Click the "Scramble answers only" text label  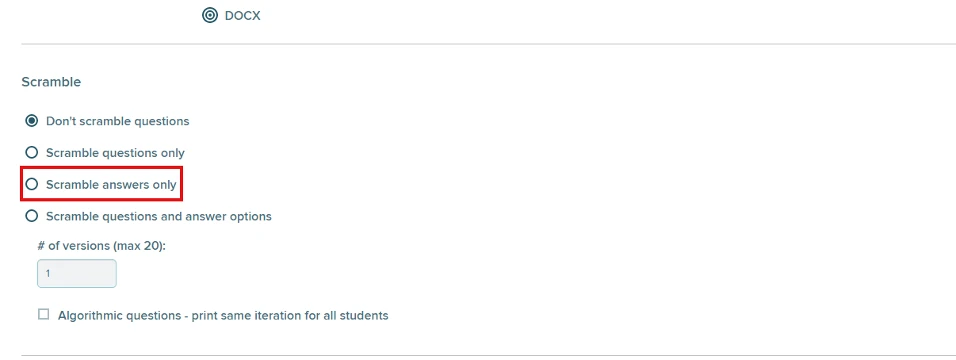tap(112, 184)
